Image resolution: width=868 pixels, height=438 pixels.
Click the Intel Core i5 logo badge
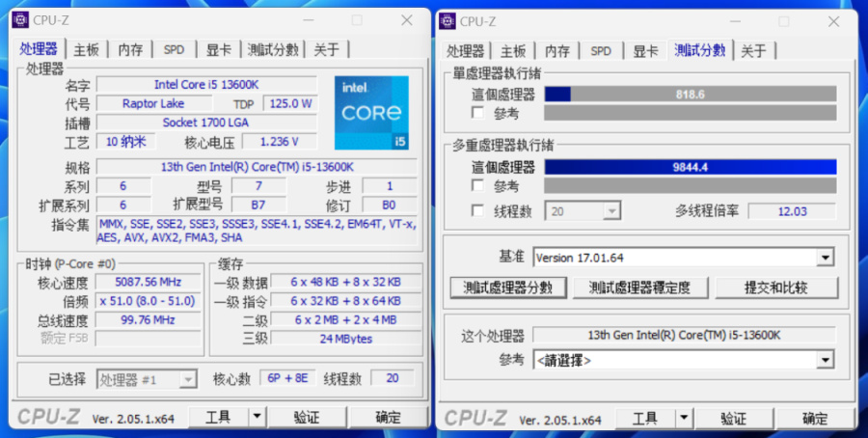click(x=371, y=113)
